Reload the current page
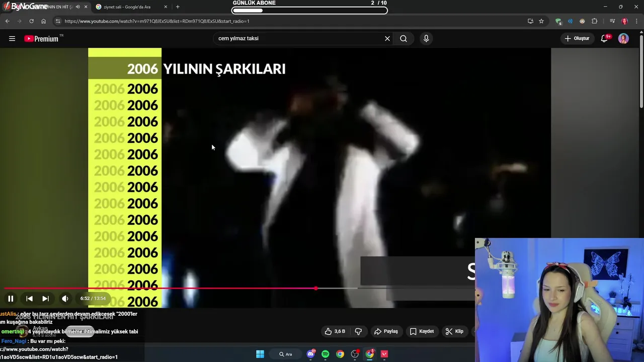This screenshot has height=362, width=644. pyautogui.click(x=31, y=21)
